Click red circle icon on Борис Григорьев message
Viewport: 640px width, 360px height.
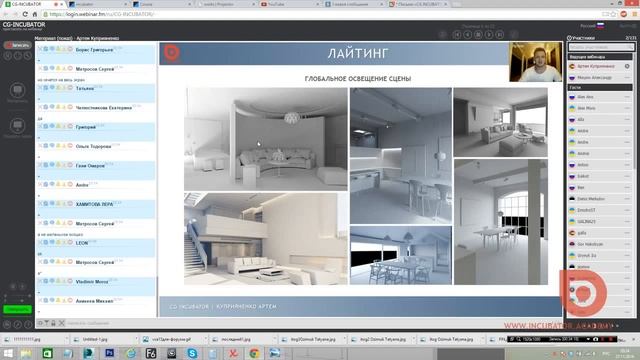(x=70, y=49)
